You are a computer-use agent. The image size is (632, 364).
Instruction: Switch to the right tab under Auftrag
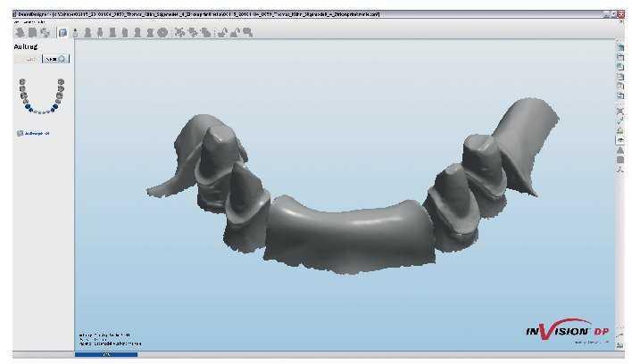[56, 59]
